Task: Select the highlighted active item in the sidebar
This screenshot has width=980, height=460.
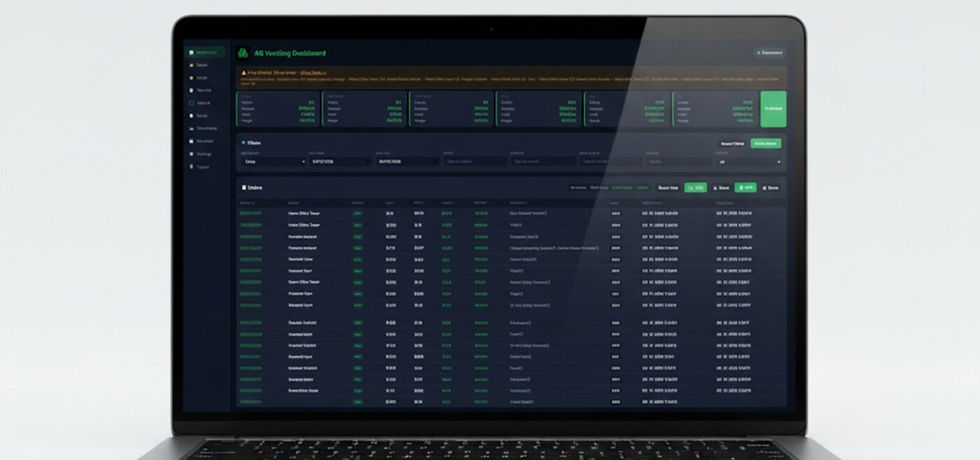Action: point(205,52)
